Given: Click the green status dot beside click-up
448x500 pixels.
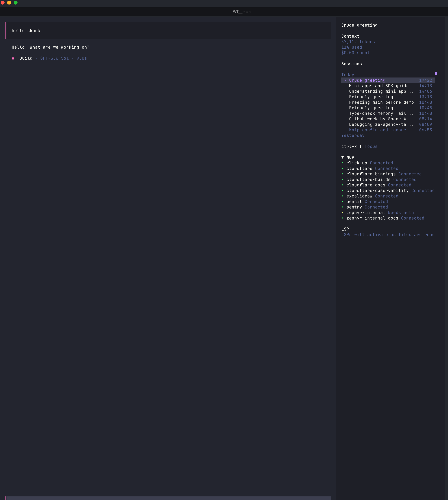Looking at the screenshot, I should pos(342,163).
